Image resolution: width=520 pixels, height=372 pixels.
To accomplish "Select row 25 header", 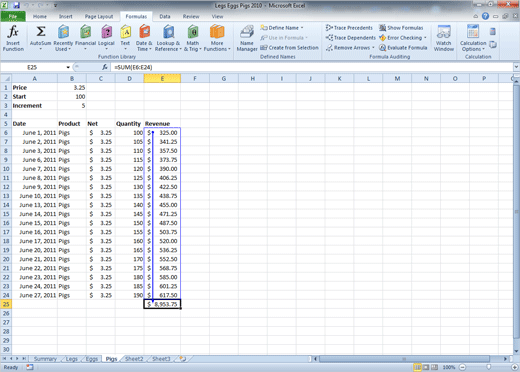I will (x=6, y=304).
